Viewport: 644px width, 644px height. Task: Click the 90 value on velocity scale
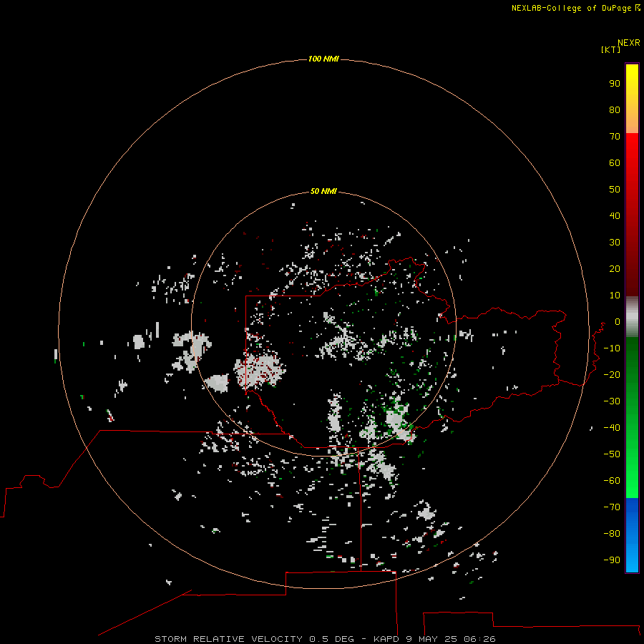[x=615, y=84]
